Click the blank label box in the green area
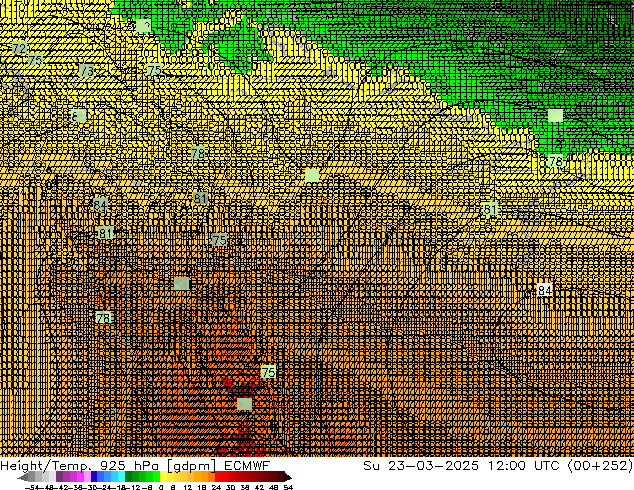The image size is (634, 490). point(556,116)
